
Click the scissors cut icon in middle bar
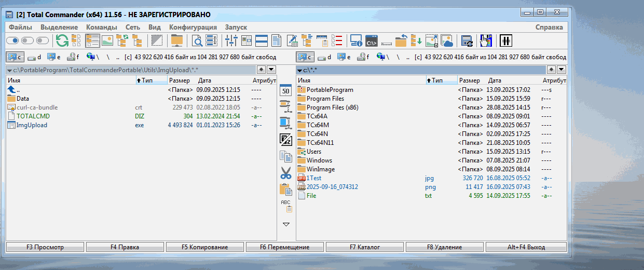(x=285, y=172)
